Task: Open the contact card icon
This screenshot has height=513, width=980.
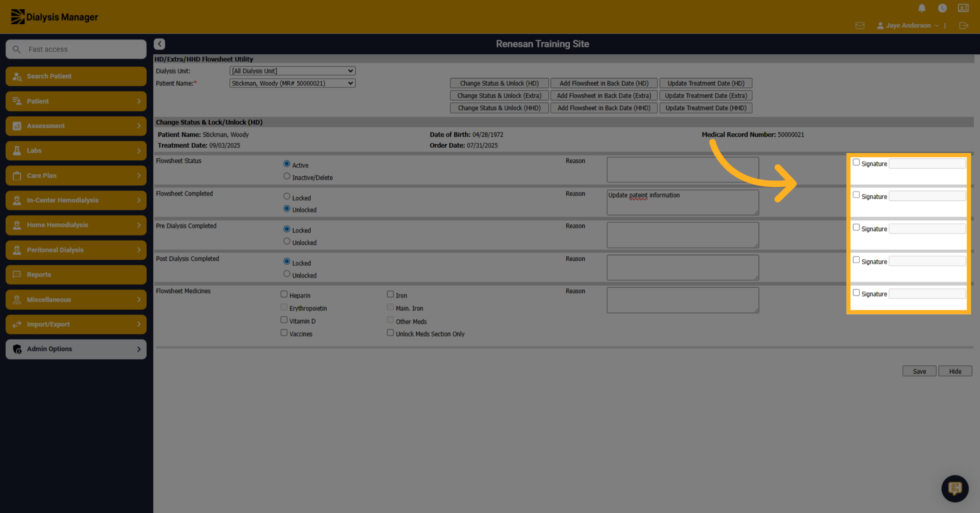Action: pyautogui.click(x=963, y=8)
